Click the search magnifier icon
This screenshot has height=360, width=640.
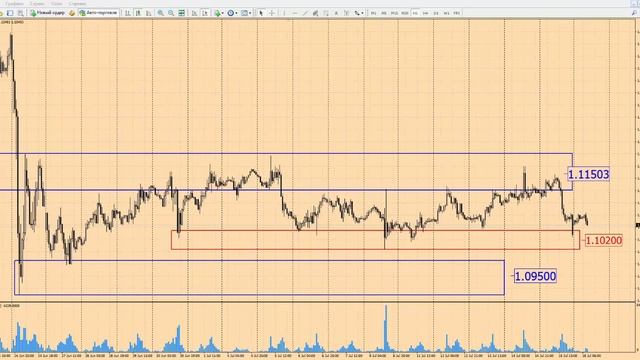pos(634,13)
